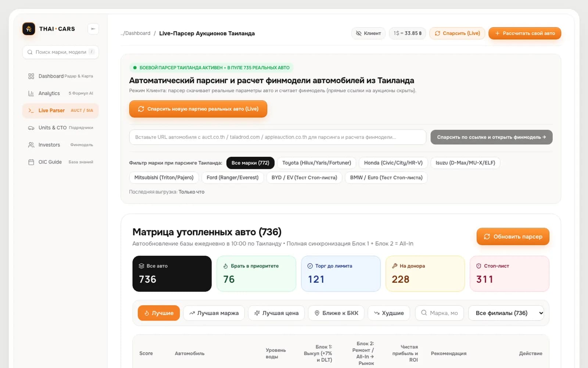Switch to the Ближе к БКК sort tab
The height and width of the screenshot is (368, 588).
click(x=336, y=313)
